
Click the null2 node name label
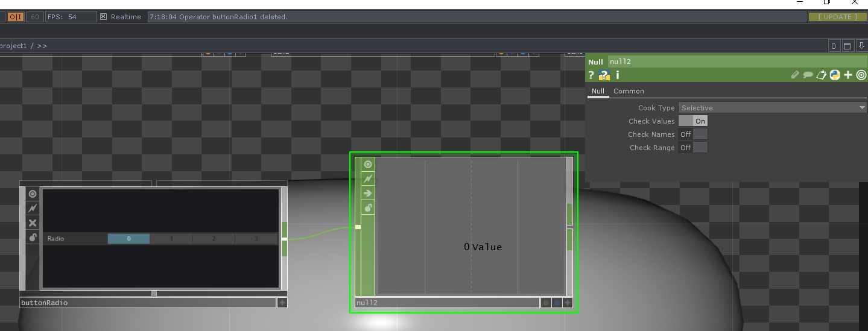point(447,303)
